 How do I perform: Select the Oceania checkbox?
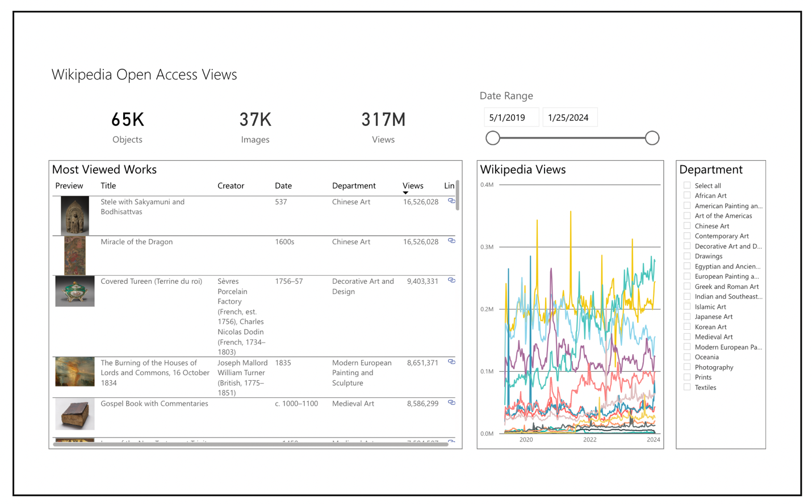coord(687,356)
